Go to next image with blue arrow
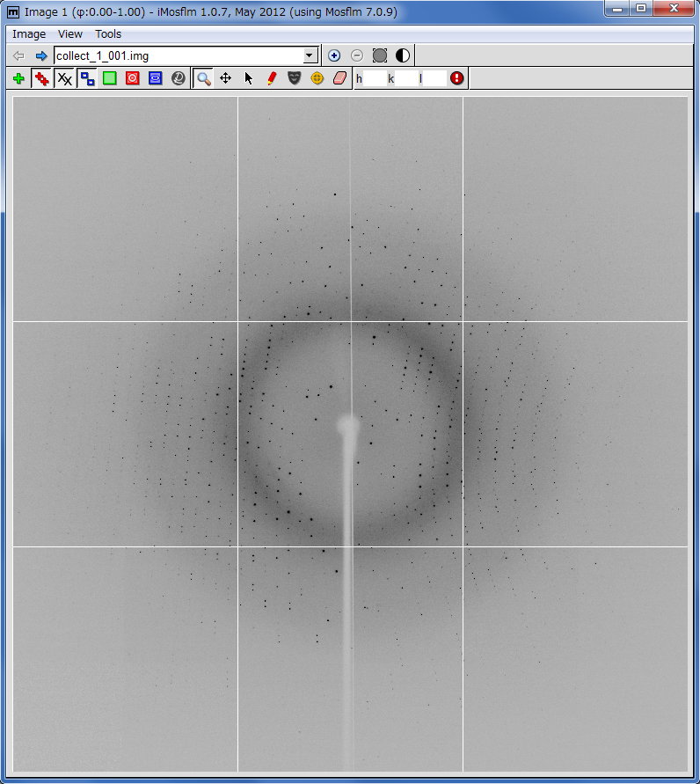The width and height of the screenshot is (700, 784). click(40, 55)
